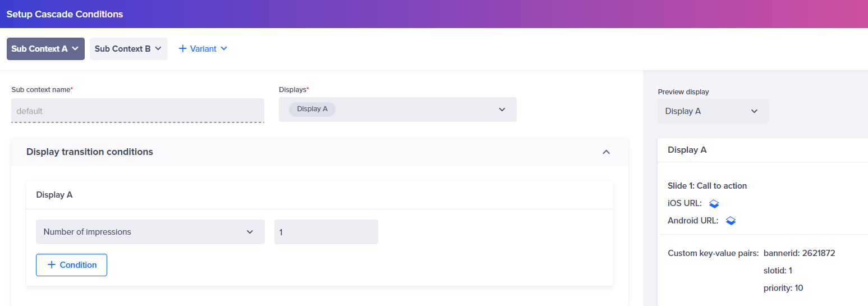This screenshot has width=868, height=306.
Task: Click the Sub context name field
Action: (x=137, y=111)
